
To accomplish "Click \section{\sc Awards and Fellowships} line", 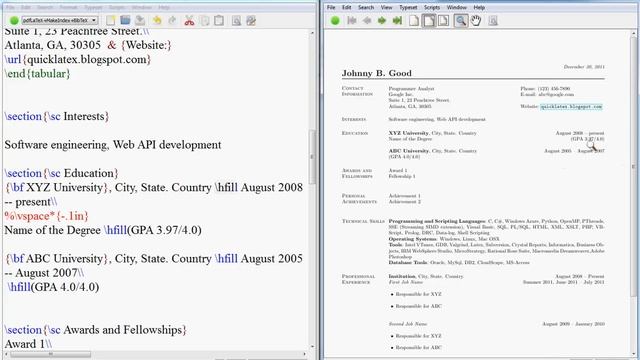I will (x=96, y=330).
